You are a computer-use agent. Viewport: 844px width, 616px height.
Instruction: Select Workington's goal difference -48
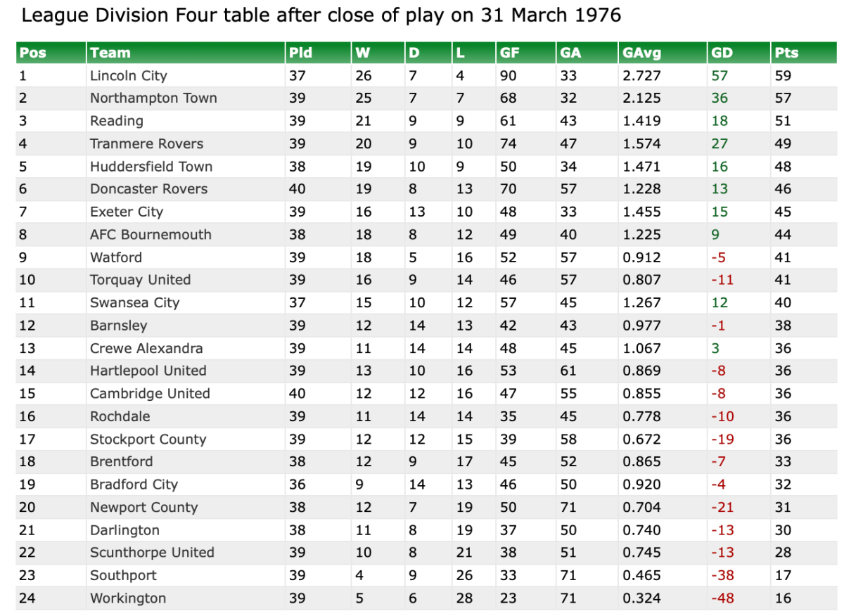722,598
